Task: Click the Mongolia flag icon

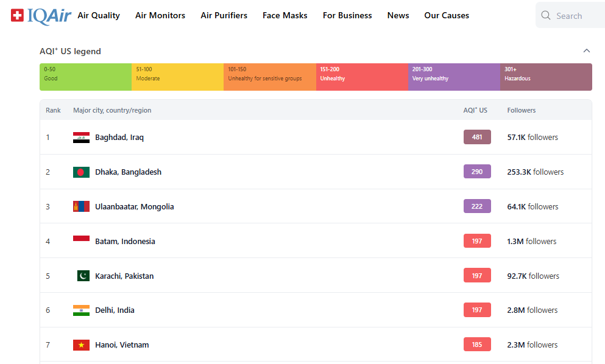Action: click(81, 207)
